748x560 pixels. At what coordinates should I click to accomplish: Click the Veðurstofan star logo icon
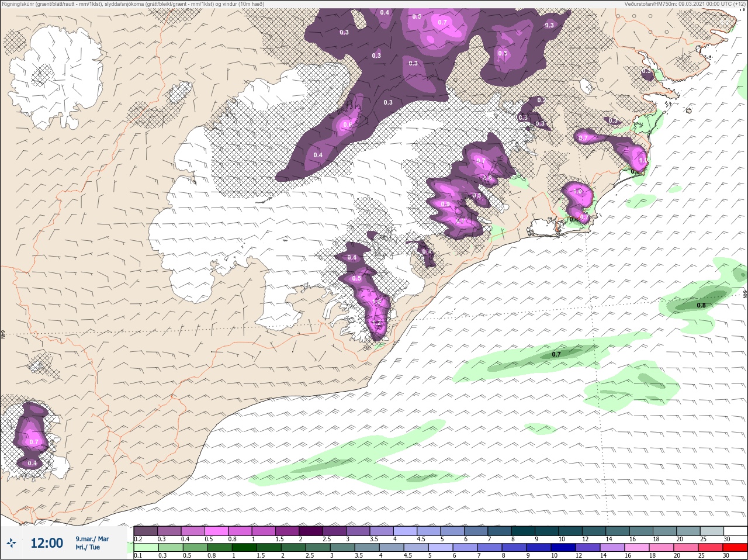[12, 543]
